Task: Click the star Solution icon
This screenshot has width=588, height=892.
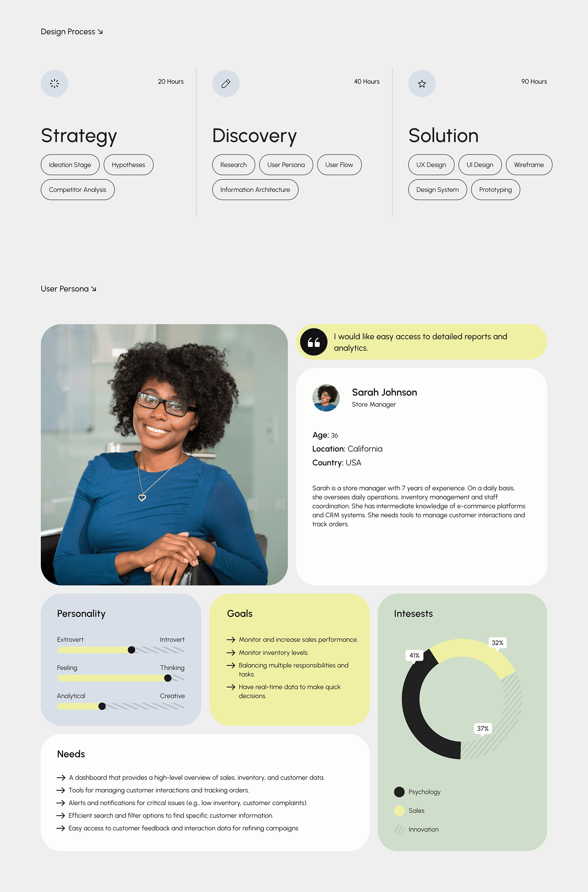Action: coord(422,83)
